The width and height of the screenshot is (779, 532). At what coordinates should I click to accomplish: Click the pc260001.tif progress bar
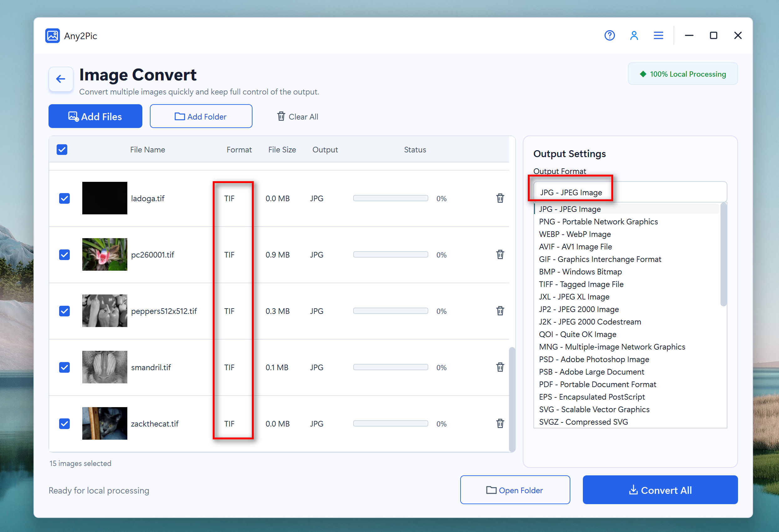(x=390, y=254)
